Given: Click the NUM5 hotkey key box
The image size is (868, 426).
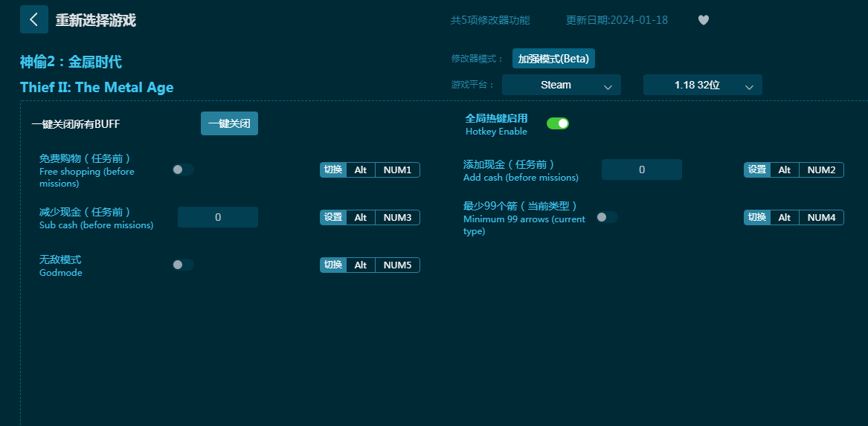Looking at the screenshot, I should (x=397, y=265).
